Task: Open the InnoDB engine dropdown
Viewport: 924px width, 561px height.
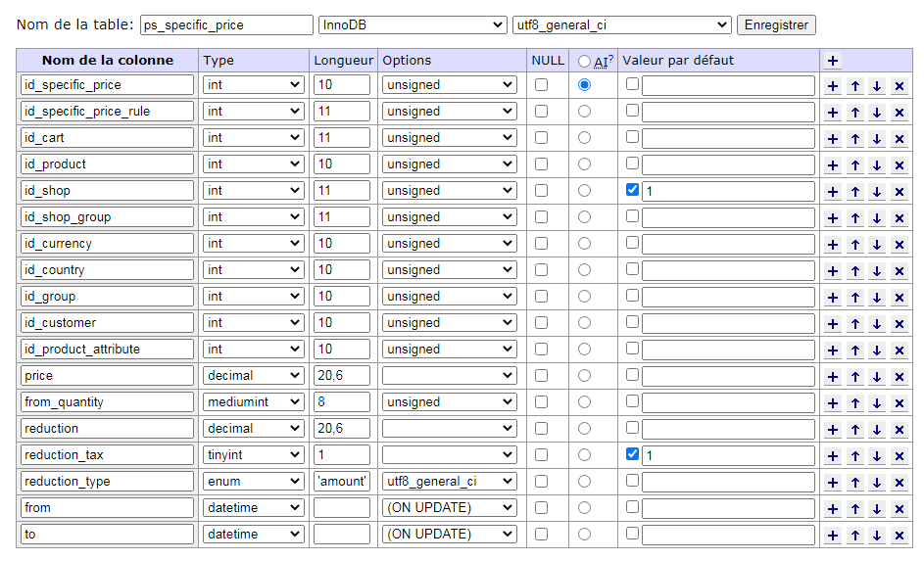Action: pyautogui.click(x=413, y=24)
